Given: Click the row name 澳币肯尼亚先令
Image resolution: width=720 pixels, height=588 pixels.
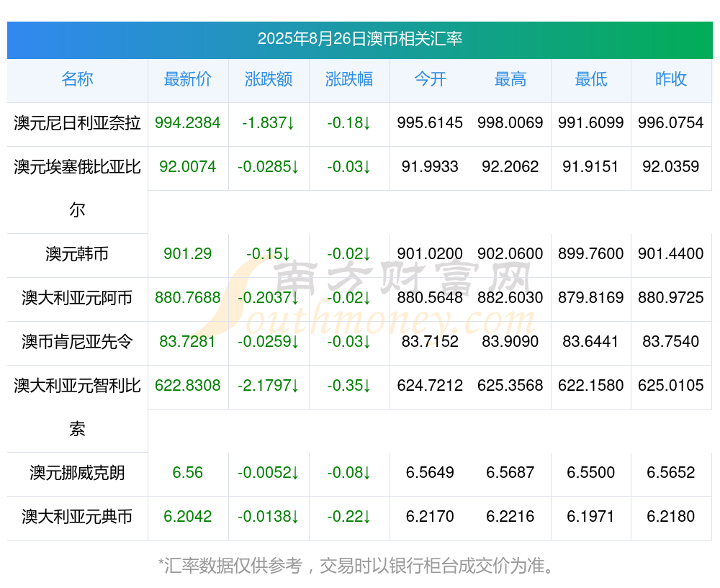Looking at the screenshot, I should (x=77, y=342).
